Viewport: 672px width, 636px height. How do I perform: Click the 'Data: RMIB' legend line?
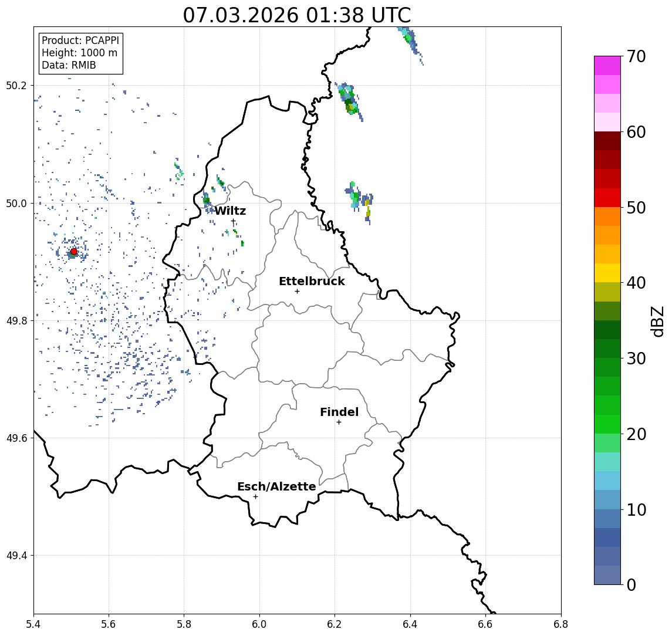69,65
